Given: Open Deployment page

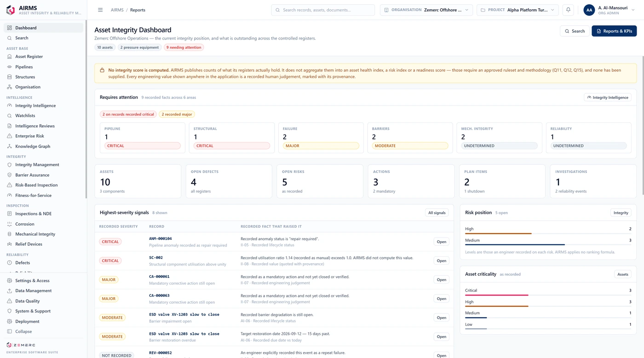Looking at the screenshot, I should click(x=43, y=321).
